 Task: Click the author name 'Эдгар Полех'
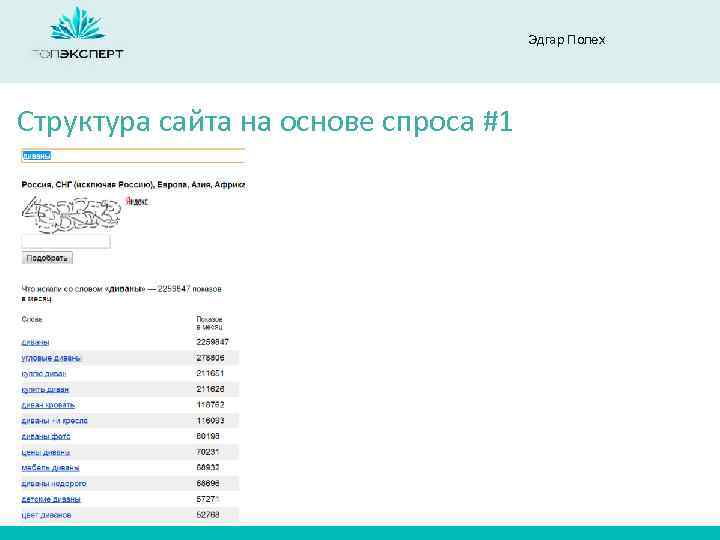click(567, 40)
